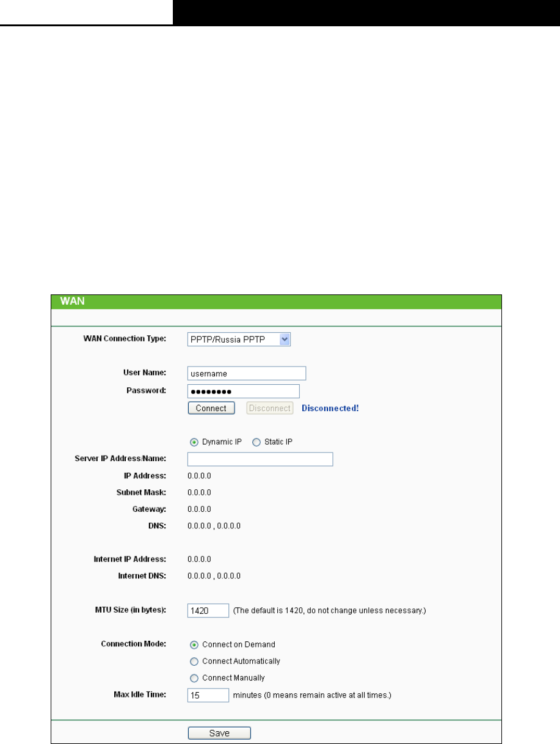Open the WAN Connection Type dropdown

(x=239, y=339)
